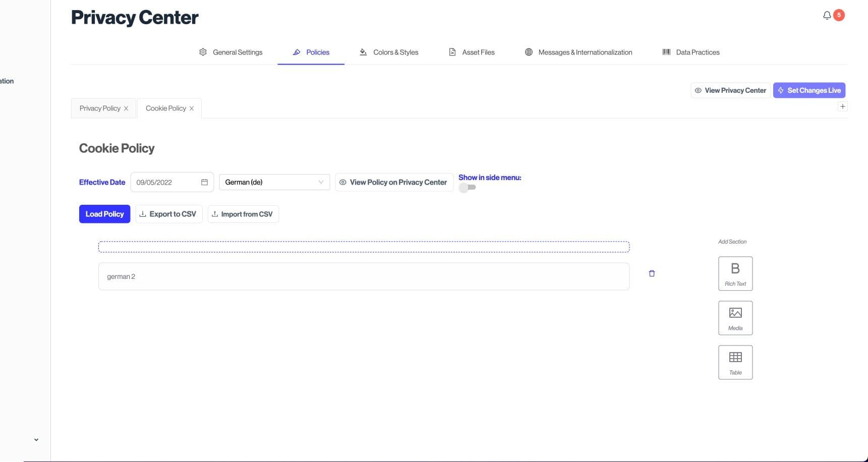Go to General Settings tab
The height and width of the screenshot is (462, 868).
point(231,52)
